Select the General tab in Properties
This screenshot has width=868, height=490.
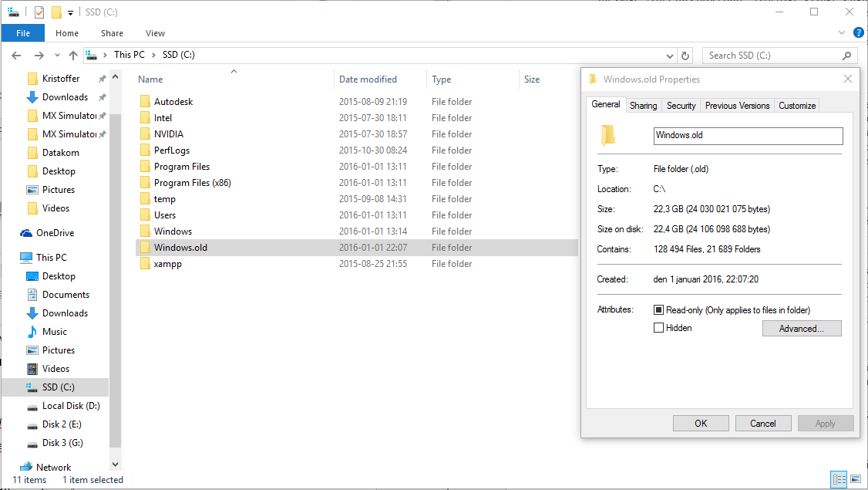pyautogui.click(x=606, y=104)
